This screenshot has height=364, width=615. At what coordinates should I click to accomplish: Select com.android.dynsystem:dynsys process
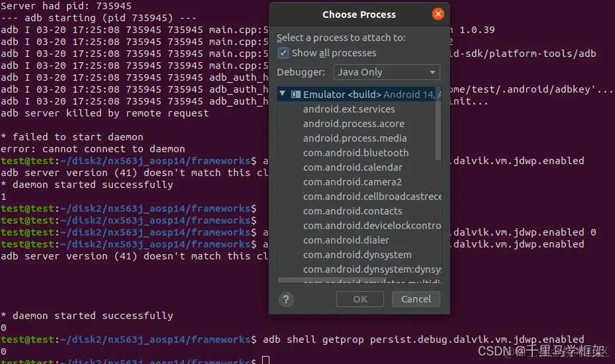pyautogui.click(x=372, y=269)
